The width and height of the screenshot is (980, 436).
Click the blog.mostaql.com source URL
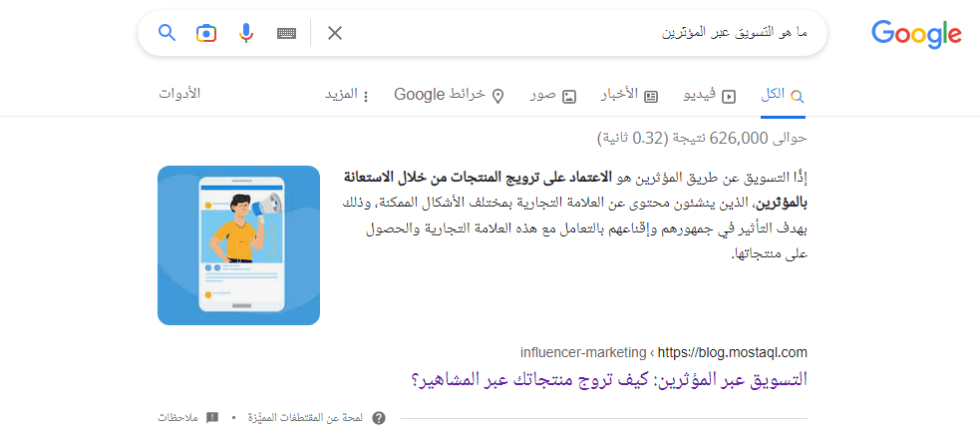pyautogui.click(x=733, y=352)
